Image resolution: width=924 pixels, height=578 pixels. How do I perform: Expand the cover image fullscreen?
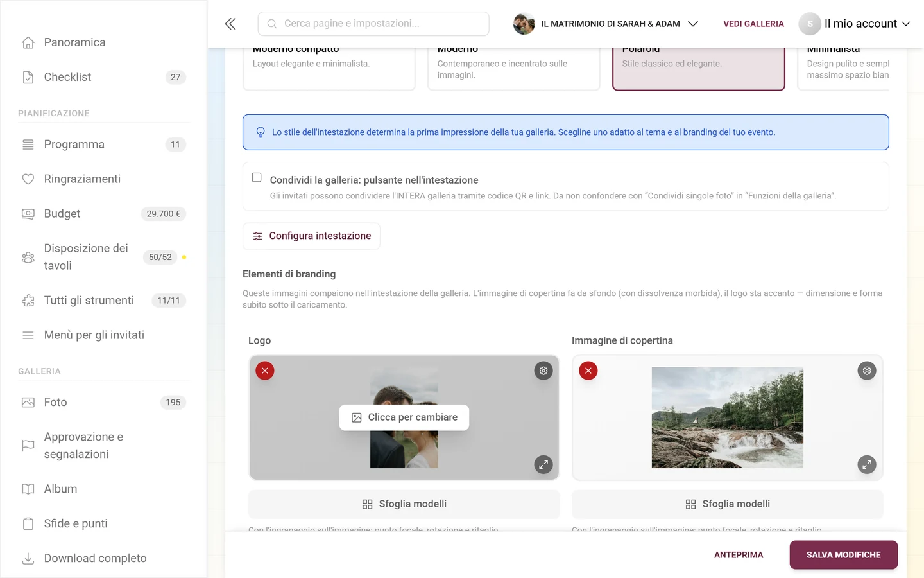(x=867, y=464)
